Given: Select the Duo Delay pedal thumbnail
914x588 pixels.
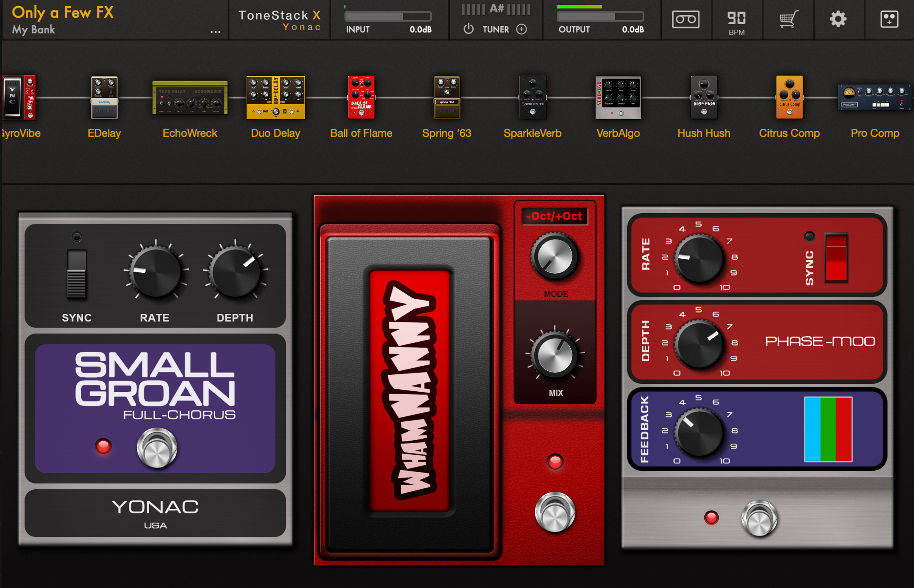Looking at the screenshot, I should click(275, 97).
